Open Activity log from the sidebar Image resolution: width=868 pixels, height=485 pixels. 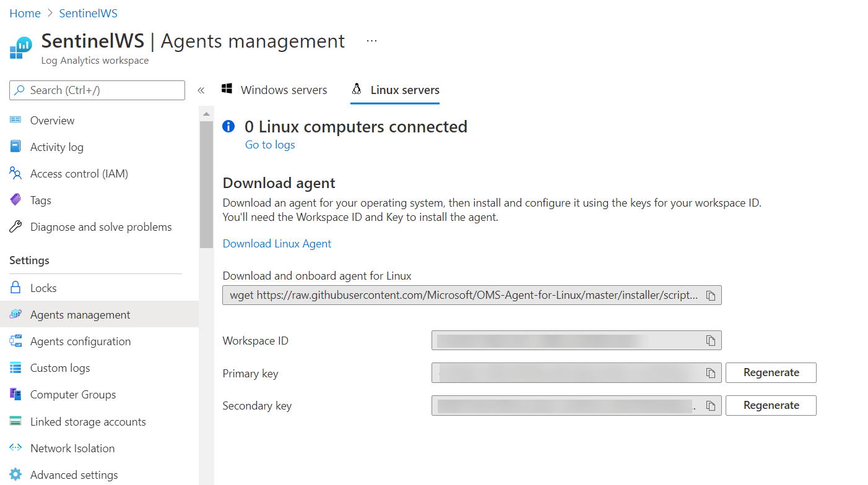click(x=57, y=147)
